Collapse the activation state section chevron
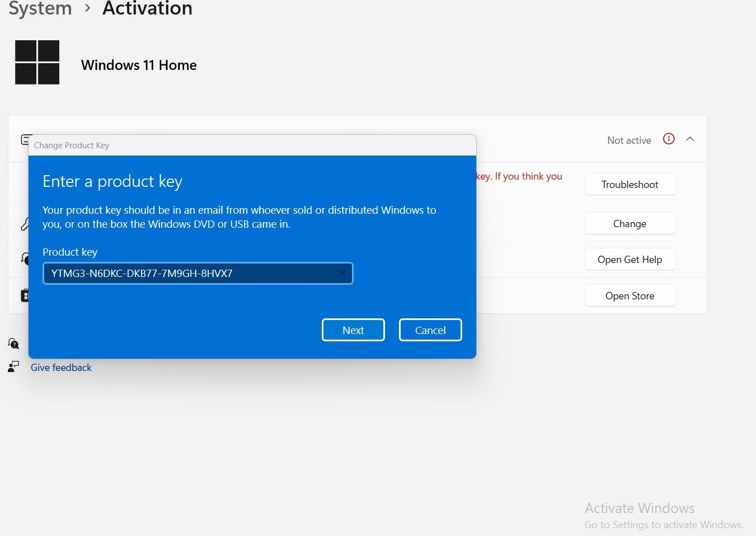 [690, 139]
